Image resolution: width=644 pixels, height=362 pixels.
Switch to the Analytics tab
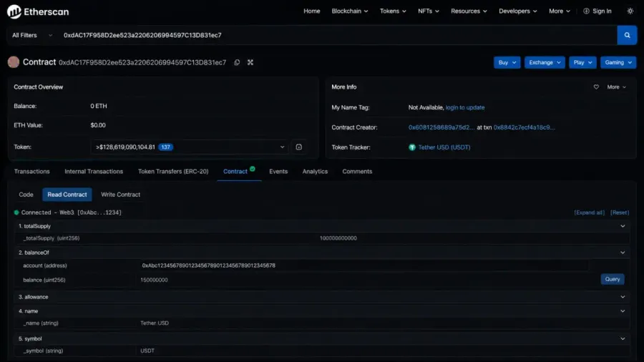pos(315,172)
